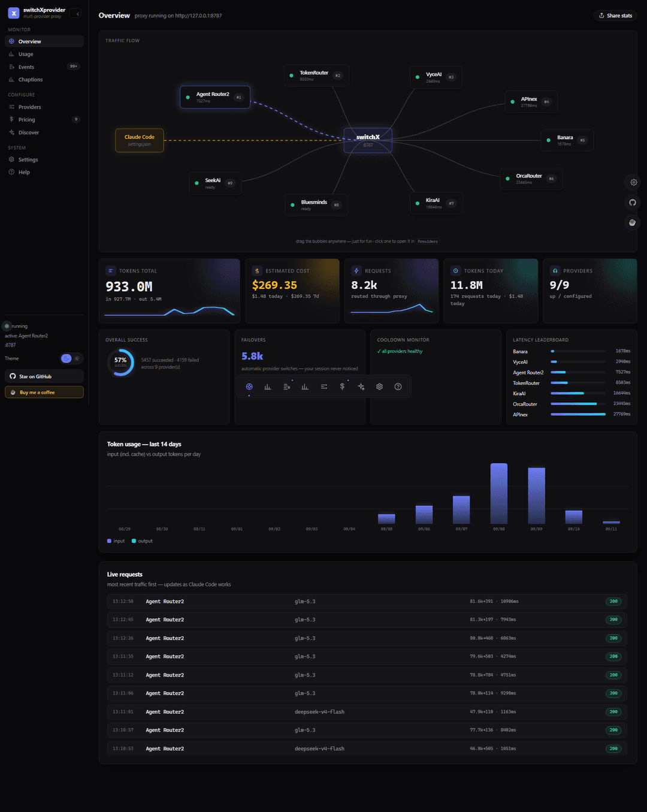The height and width of the screenshot is (812, 647).
Task: Select the Bluesminds bubble in traffic flow
Action: click(316, 205)
